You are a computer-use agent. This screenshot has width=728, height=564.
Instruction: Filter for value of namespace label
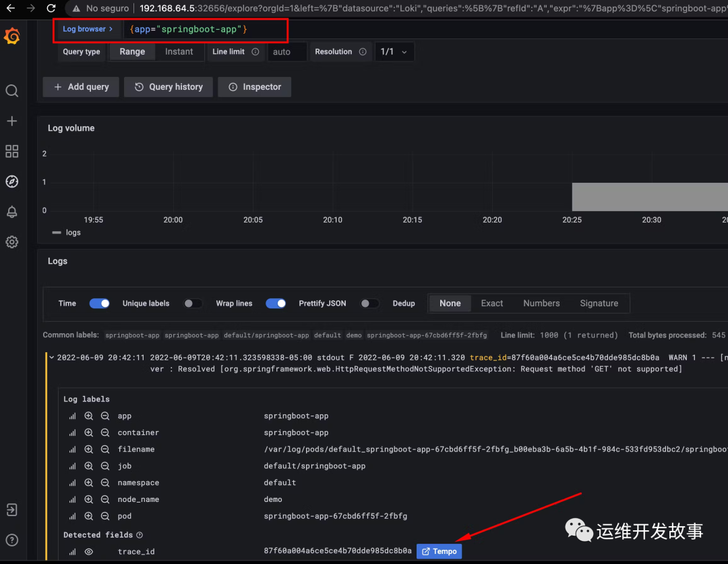[x=89, y=482]
